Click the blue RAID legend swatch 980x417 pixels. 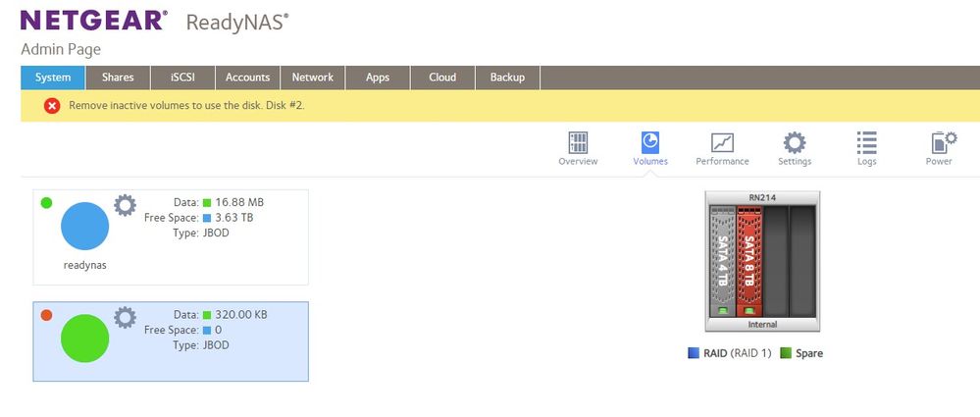pyautogui.click(x=694, y=353)
